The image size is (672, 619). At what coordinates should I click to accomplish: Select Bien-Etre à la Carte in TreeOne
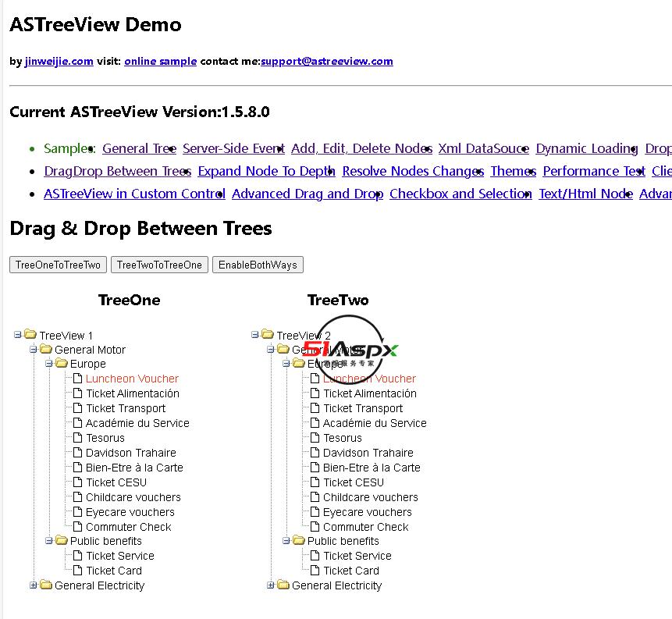(x=134, y=468)
